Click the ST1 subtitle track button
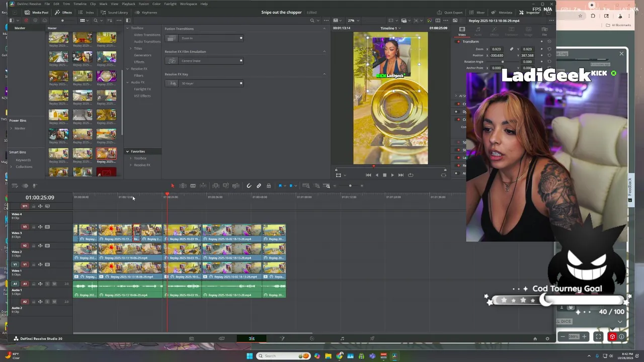Screen dimensions: 644x362 point(25,206)
